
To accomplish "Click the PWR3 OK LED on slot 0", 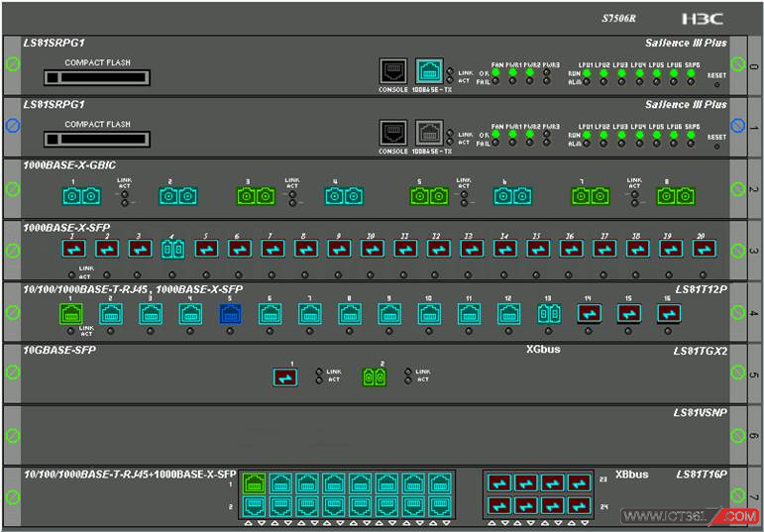I will coord(546,72).
